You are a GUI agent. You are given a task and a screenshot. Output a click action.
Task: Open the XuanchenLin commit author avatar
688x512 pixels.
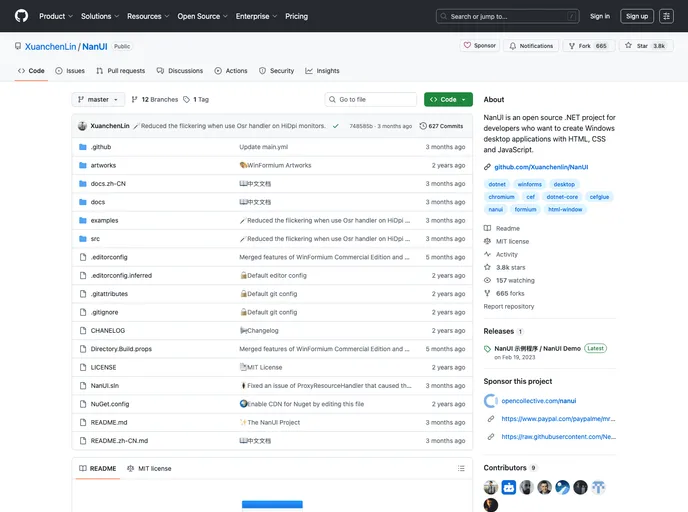(82, 126)
